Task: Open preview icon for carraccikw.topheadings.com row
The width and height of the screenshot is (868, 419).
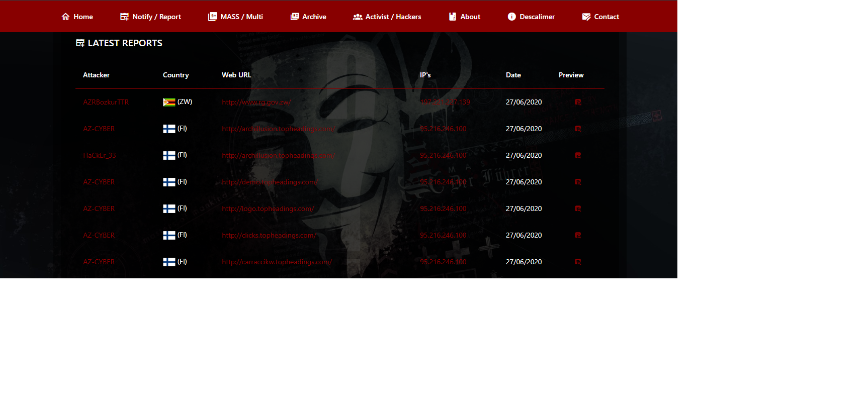Action: coord(578,262)
